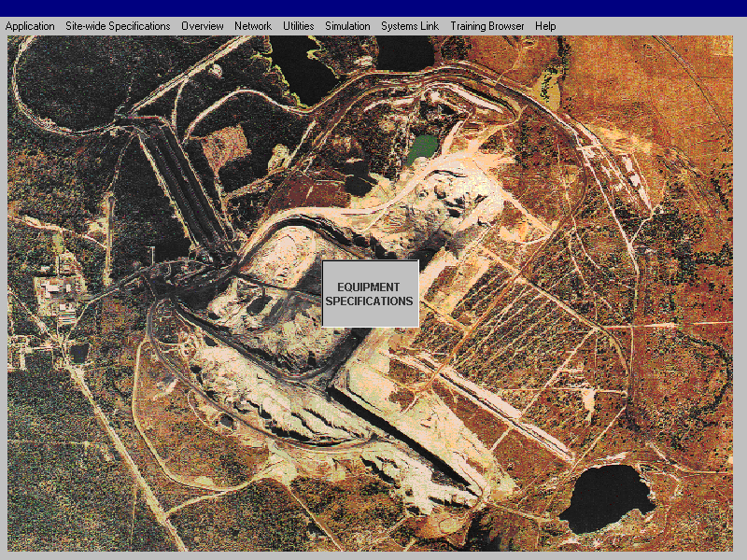Open the Site-wide Specifications menu

[x=118, y=26]
